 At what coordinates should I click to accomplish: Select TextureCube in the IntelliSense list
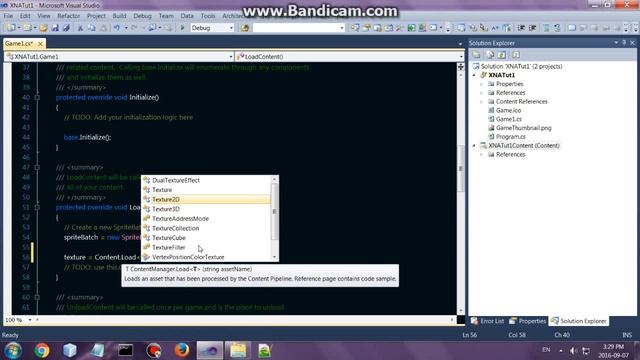tap(206, 238)
